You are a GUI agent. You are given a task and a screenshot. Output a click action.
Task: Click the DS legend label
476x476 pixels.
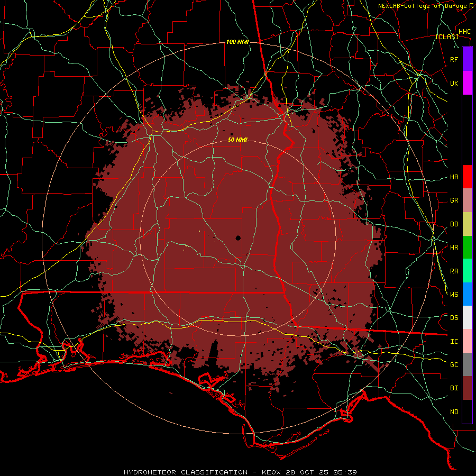454,318
